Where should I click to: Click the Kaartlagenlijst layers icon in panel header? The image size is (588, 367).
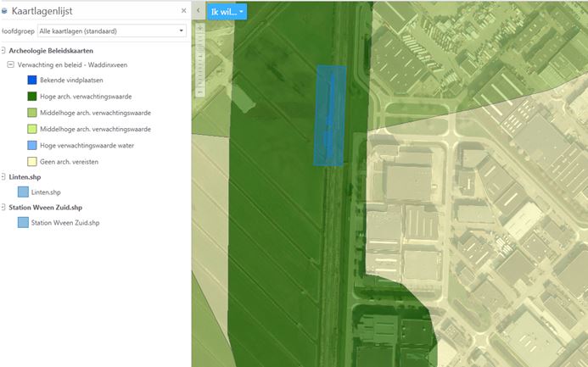4,11
